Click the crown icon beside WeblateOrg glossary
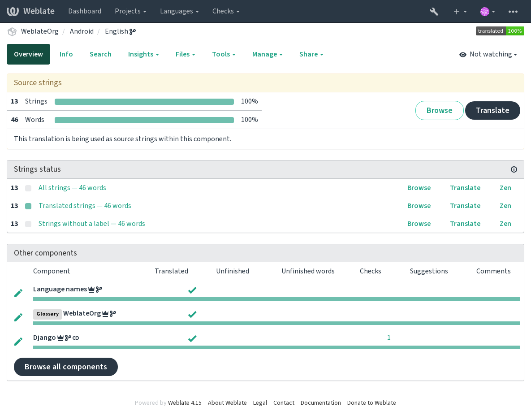This screenshot has width=531, height=420. pyautogui.click(x=105, y=314)
